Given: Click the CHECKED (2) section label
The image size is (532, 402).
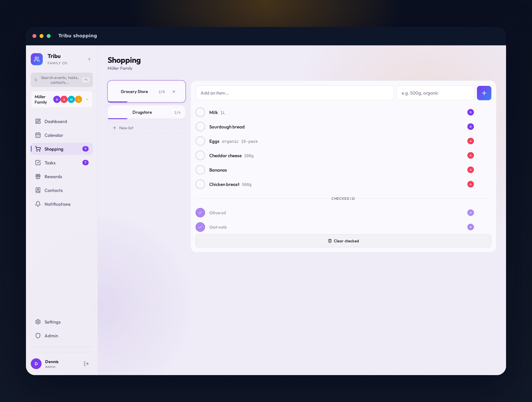Looking at the screenshot, I should coord(343,199).
